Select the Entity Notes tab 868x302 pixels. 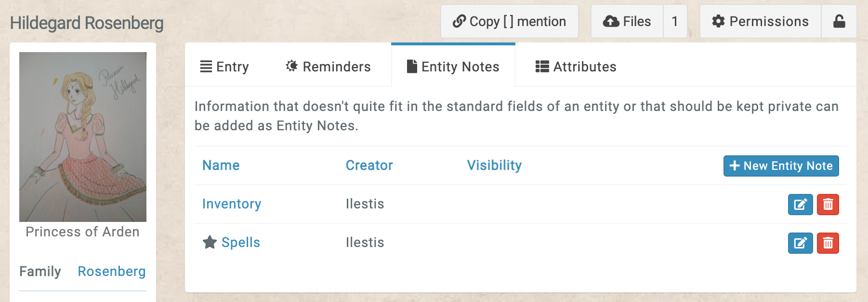[453, 67]
